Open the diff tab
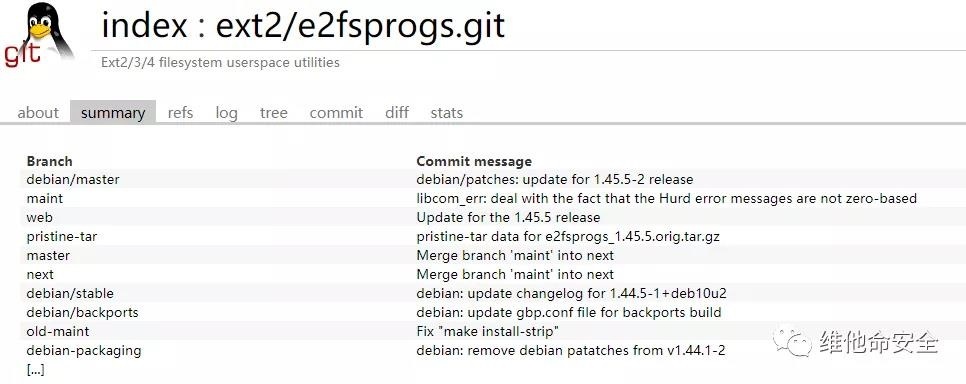The image size is (966, 384). pyautogui.click(x=397, y=113)
